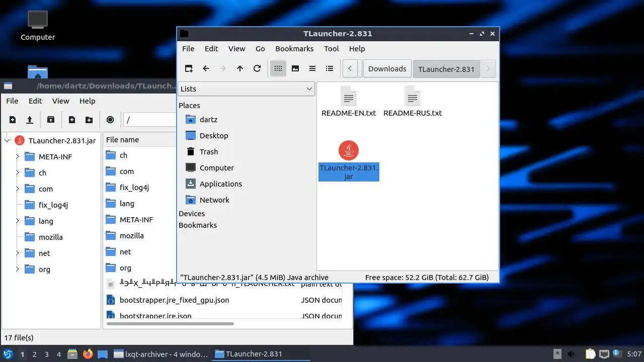Click Add Files icon in archiver toolbar

click(72, 120)
